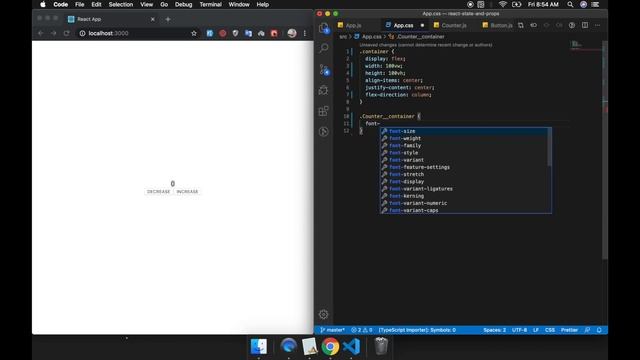
Task: Click TypeScript Importer Symbols status entry
Action: point(417,330)
